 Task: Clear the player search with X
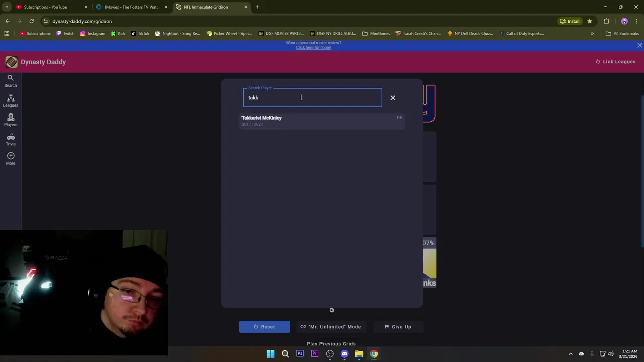coord(393,98)
